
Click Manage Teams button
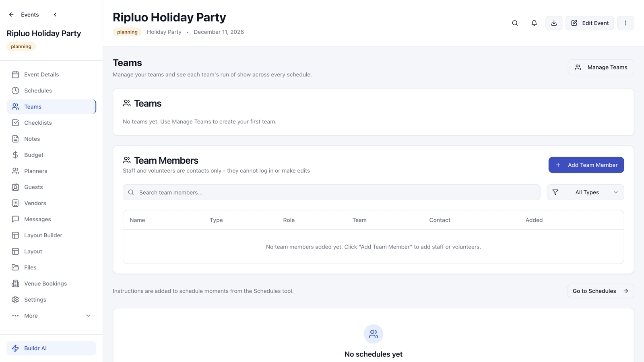(x=601, y=67)
